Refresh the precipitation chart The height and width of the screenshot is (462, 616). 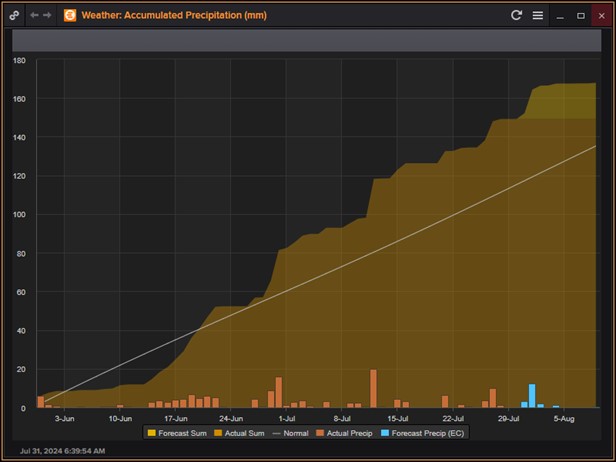click(516, 15)
